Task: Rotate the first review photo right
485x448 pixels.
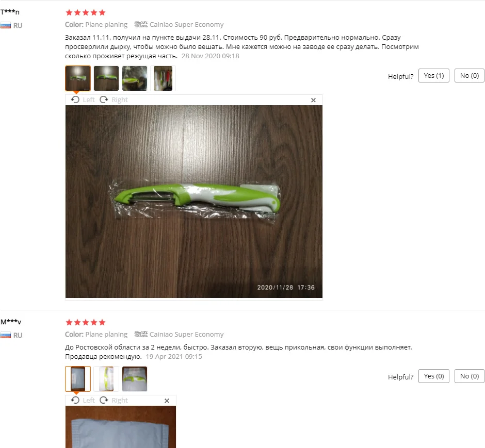Action: (x=114, y=99)
